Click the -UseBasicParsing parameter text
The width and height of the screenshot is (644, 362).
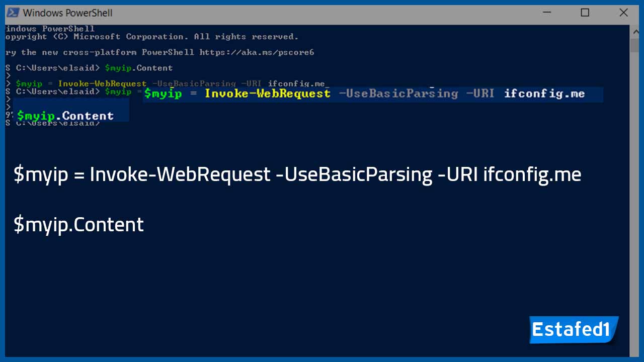398,94
